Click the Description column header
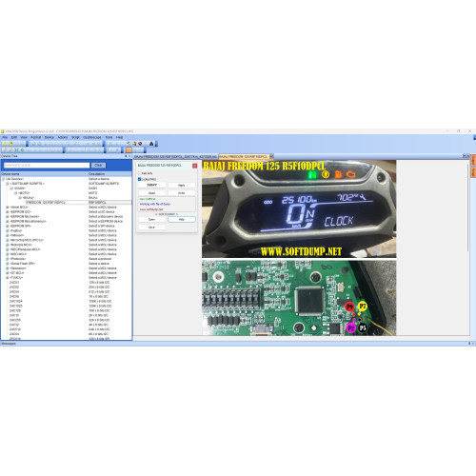Viewport: 476px width, 476px height. point(109,174)
